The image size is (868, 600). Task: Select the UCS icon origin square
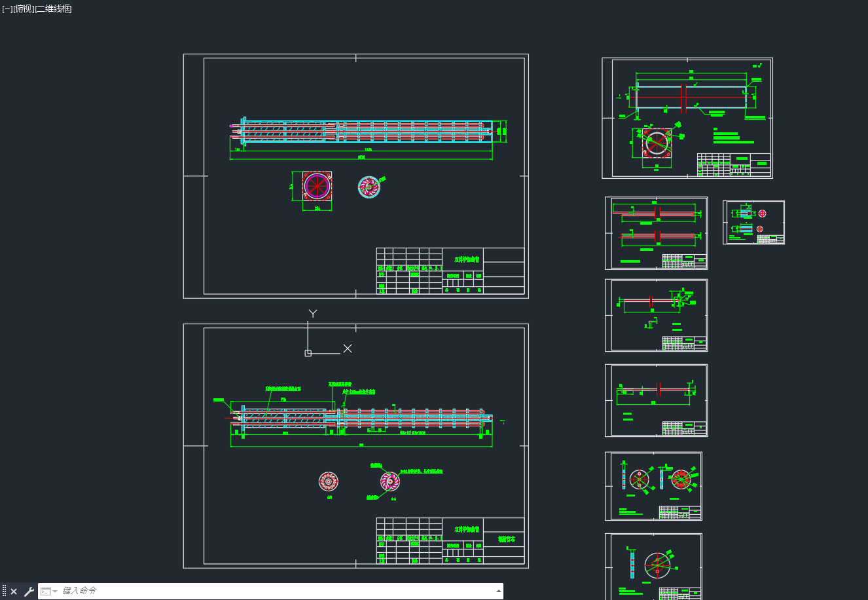coord(308,353)
